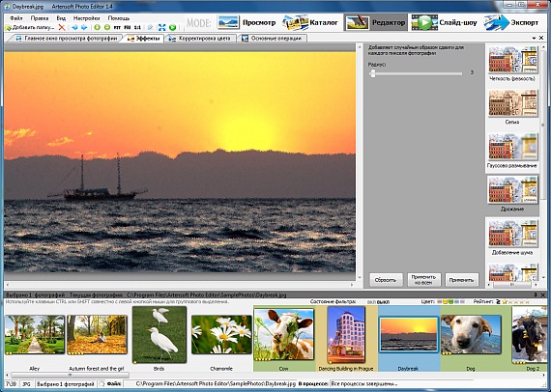
Task: Switch to the Редактор mode
Action: 376,22
